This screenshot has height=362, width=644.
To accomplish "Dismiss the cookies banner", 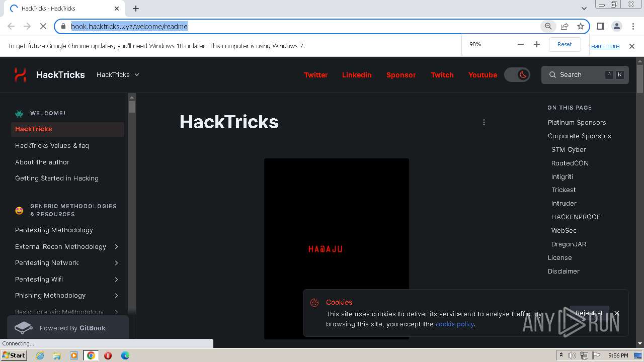I will click(616, 313).
